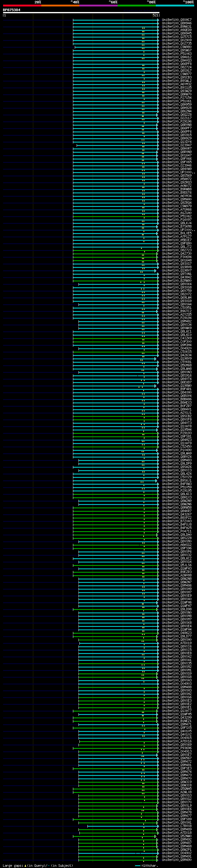Open hit UniRef100_Q66PF7
Screen dimensions: 197x868
pyautogui.click(x=177, y=128)
